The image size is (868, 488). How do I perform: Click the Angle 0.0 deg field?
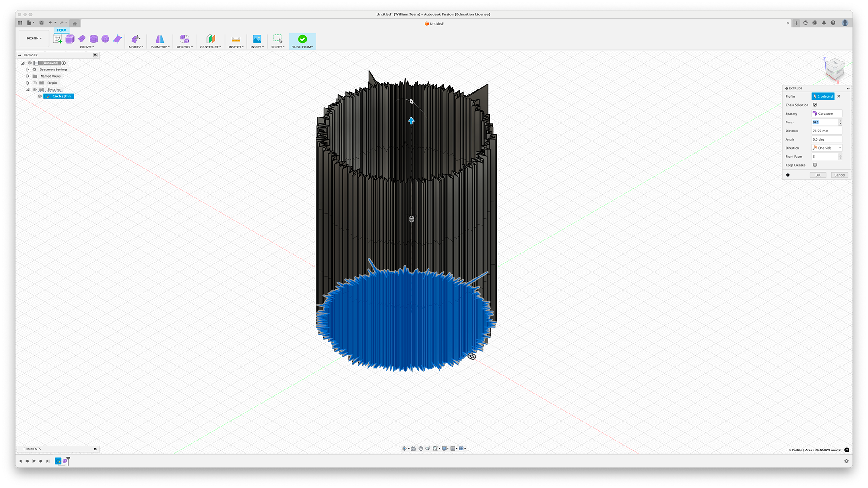tap(827, 139)
